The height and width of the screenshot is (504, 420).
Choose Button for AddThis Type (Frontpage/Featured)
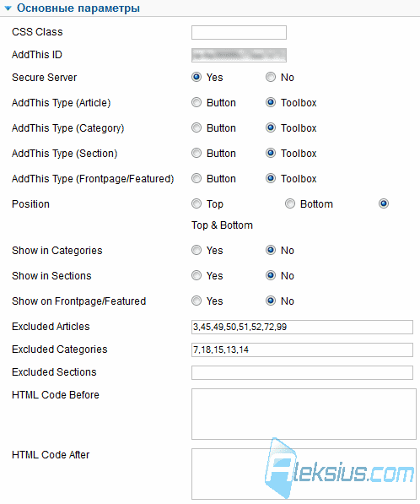(x=197, y=178)
